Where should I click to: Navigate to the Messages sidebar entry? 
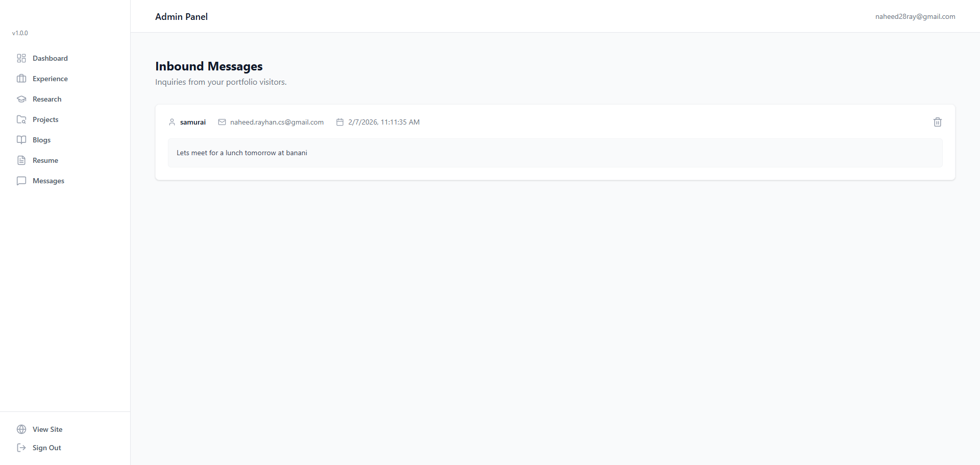pyautogui.click(x=48, y=181)
